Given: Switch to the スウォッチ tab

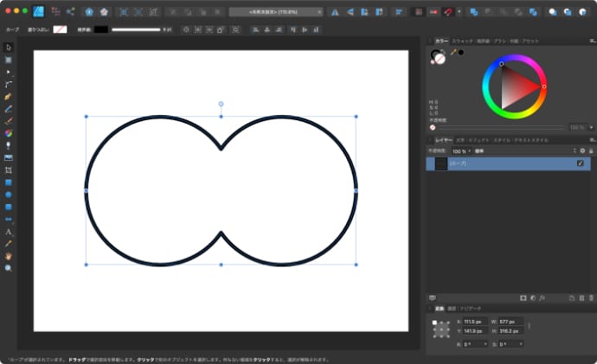Looking at the screenshot, I should coord(461,41).
